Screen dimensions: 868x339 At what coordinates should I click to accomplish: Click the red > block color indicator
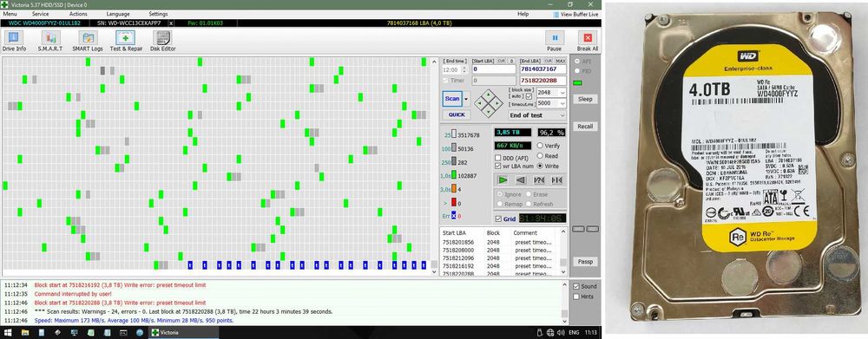click(x=453, y=203)
